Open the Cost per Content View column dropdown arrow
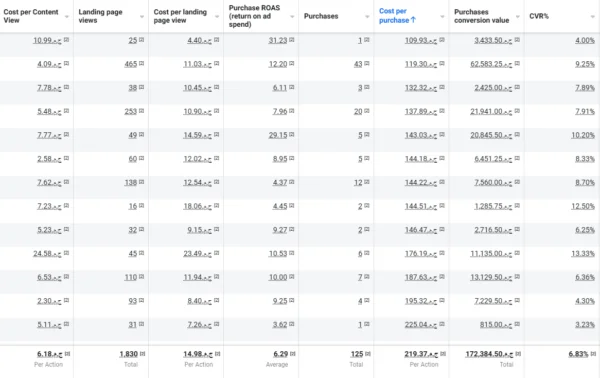600x378 pixels. pos(67,16)
